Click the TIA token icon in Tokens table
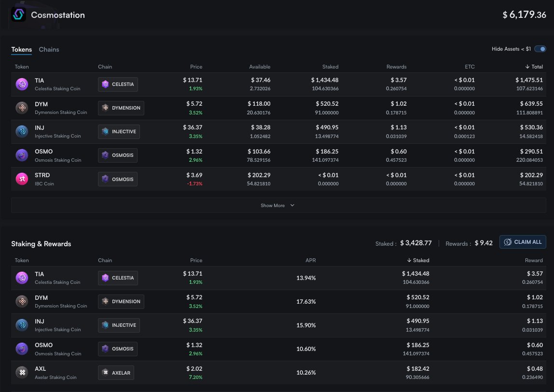Screen dimensions: 554x392 (x=22, y=84)
